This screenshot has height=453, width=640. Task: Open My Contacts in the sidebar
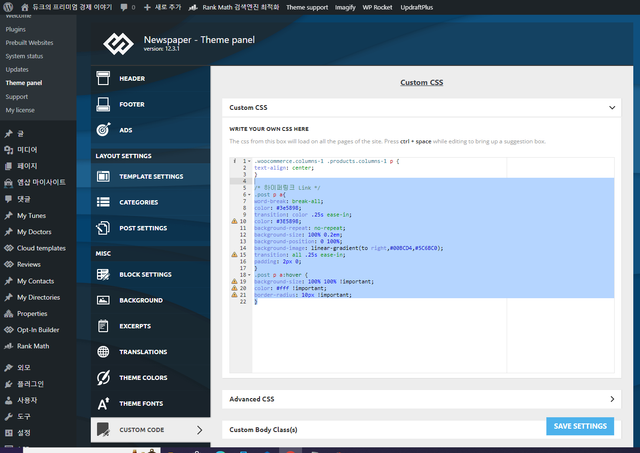[x=35, y=281]
